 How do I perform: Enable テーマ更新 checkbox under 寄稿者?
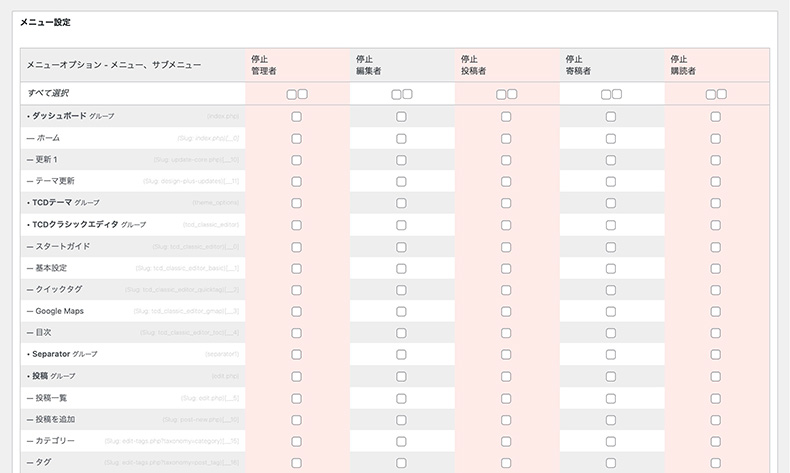point(610,181)
